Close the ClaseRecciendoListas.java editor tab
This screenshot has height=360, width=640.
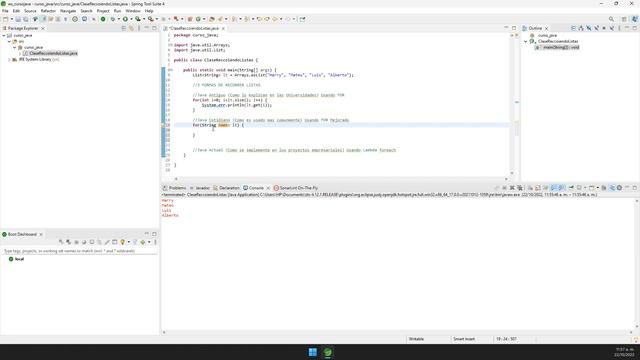point(223,28)
